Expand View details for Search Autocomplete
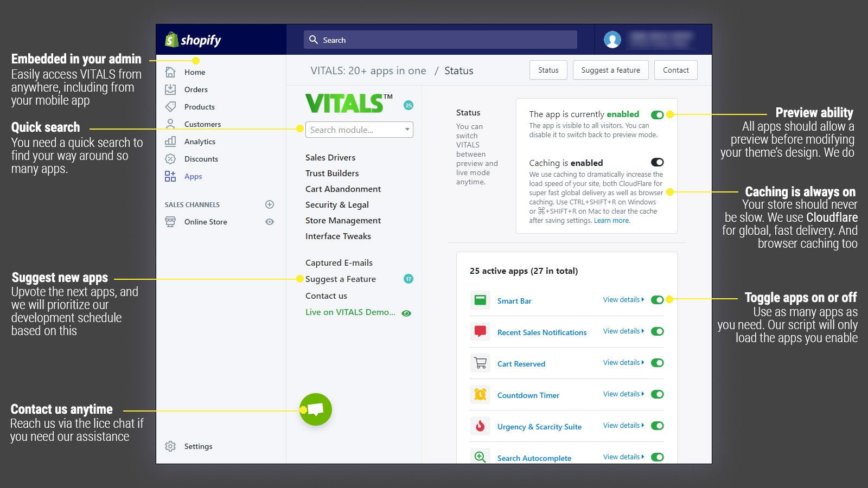868x488 pixels. (x=623, y=457)
